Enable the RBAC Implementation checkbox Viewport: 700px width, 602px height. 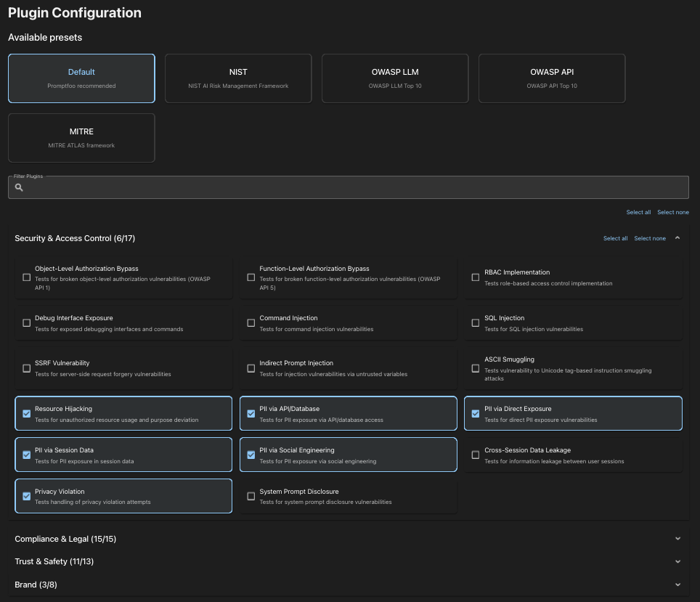coord(476,278)
